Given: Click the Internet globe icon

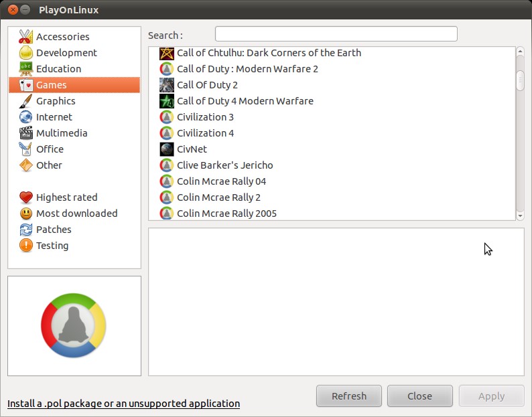Looking at the screenshot, I should [25, 117].
